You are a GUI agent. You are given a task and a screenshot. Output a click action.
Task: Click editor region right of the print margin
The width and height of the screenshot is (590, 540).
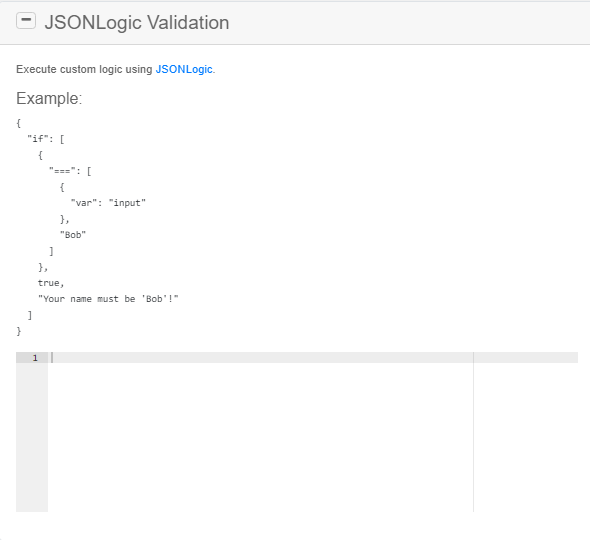tap(526, 437)
